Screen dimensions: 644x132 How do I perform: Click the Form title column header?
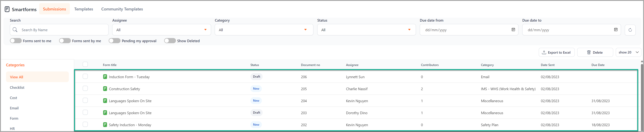click(110, 65)
